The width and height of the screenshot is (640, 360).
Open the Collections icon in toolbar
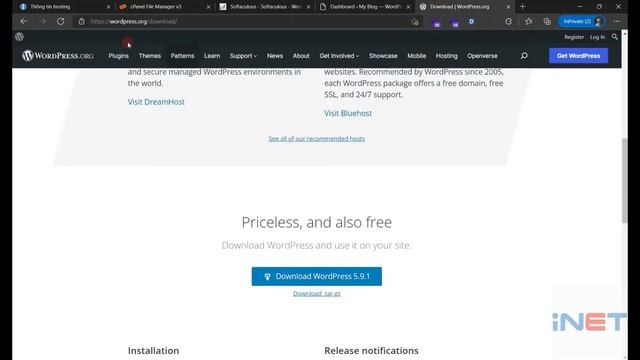click(x=547, y=21)
